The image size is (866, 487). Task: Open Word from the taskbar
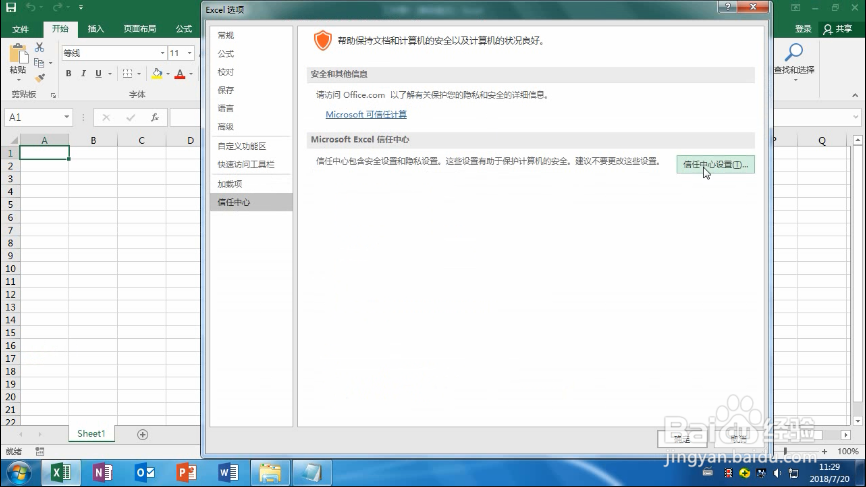pyautogui.click(x=228, y=473)
